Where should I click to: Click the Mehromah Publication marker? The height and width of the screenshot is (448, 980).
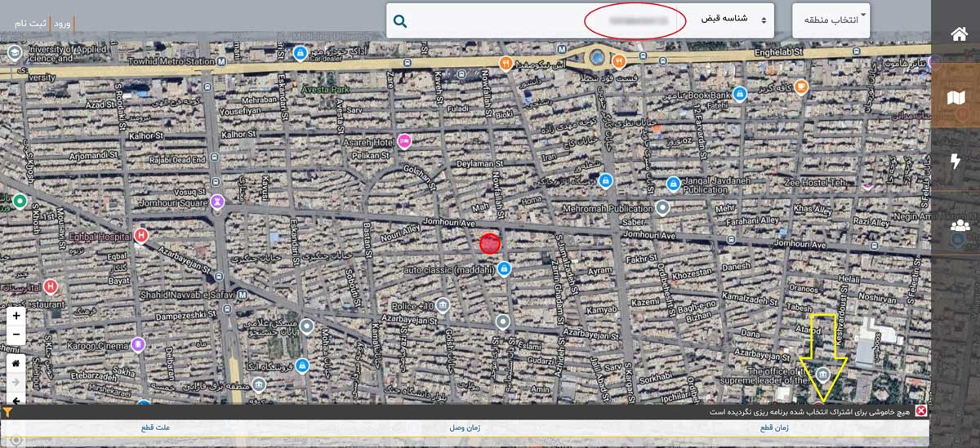coord(663,208)
